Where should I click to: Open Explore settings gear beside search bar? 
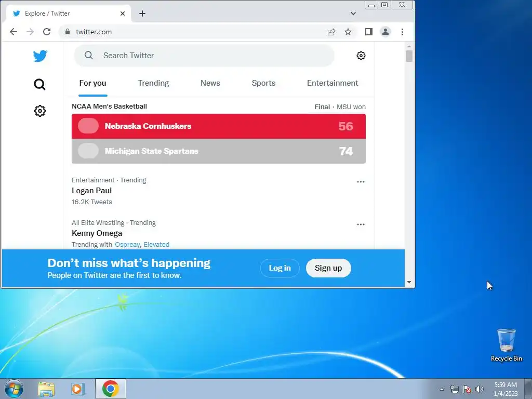coord(361,56)
